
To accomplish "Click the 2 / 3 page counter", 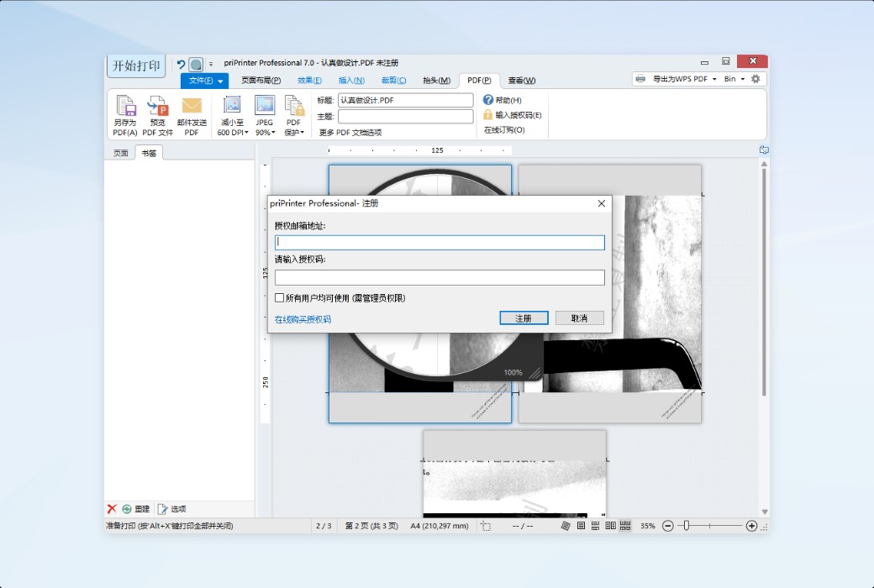I will pos(324,526).
